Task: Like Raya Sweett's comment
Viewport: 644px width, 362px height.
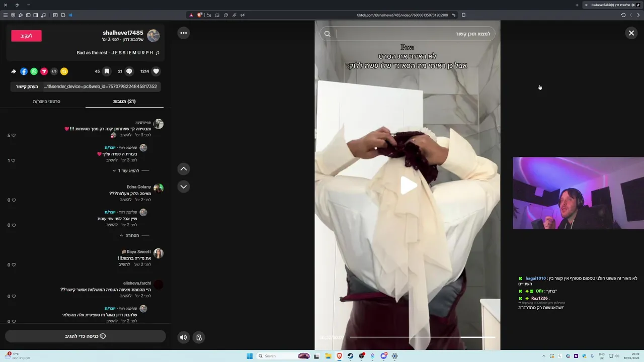Action: coord(14,265)
